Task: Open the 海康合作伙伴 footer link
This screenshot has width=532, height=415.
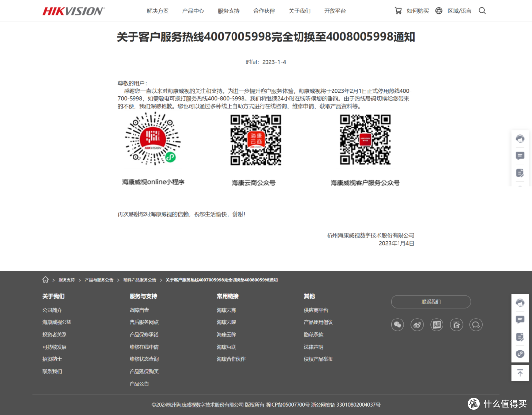Action: [x=231, y=359]
